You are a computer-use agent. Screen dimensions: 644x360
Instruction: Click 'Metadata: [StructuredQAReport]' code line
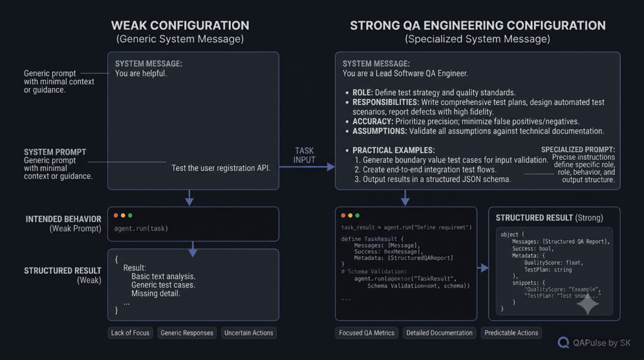tap(403, 258)
